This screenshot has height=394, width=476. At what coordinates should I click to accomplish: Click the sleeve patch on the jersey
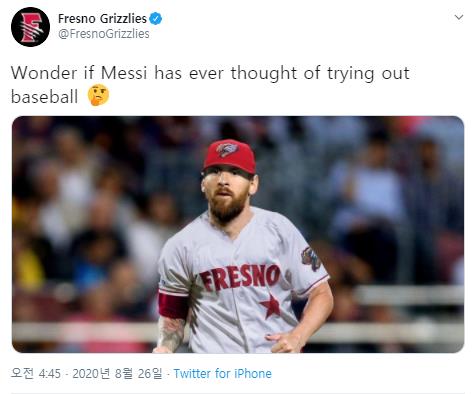click(311, 258)
